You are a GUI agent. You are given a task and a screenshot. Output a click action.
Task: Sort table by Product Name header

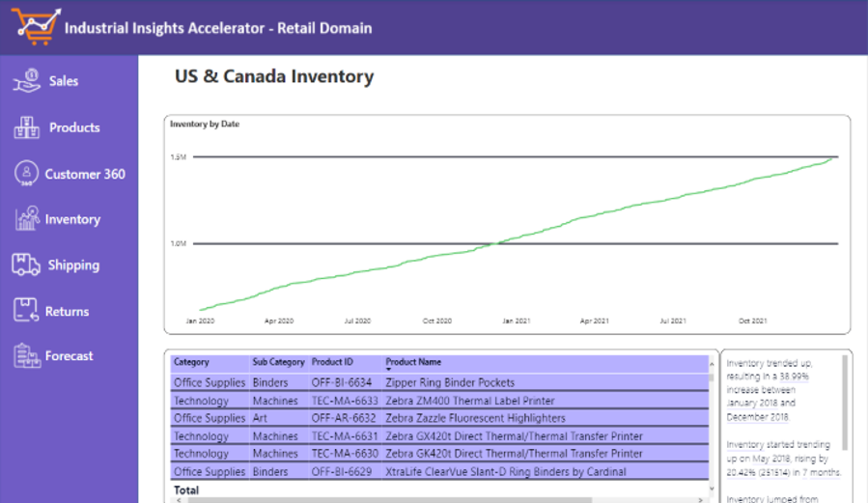coord(413,362)
